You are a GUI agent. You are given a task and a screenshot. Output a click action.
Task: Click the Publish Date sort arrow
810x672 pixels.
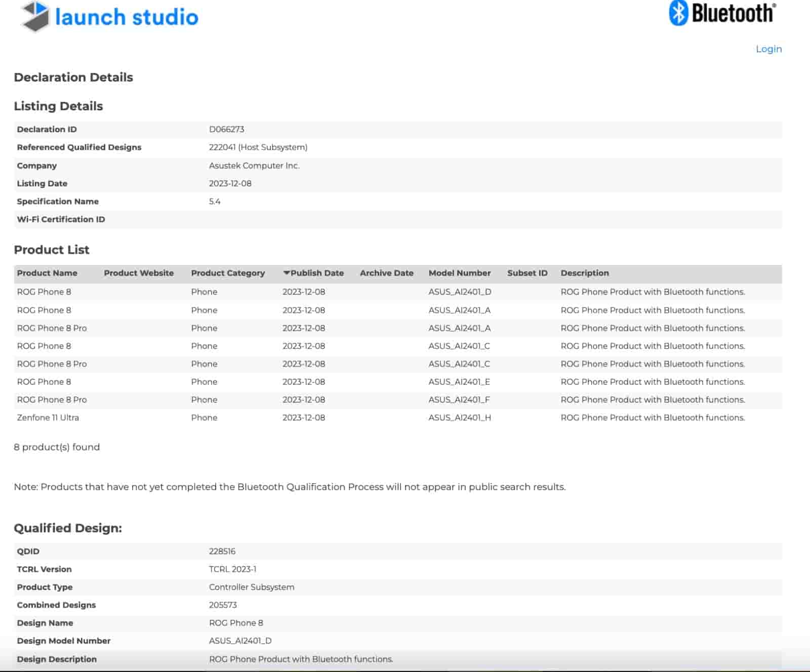287,273
